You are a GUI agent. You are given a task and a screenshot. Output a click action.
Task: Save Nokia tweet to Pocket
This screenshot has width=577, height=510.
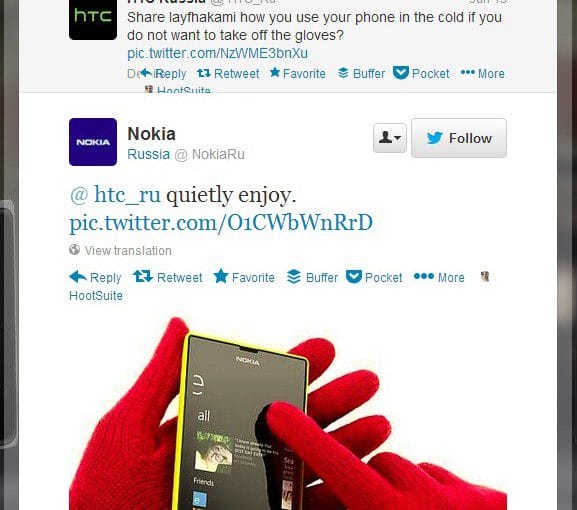(374, 277)
